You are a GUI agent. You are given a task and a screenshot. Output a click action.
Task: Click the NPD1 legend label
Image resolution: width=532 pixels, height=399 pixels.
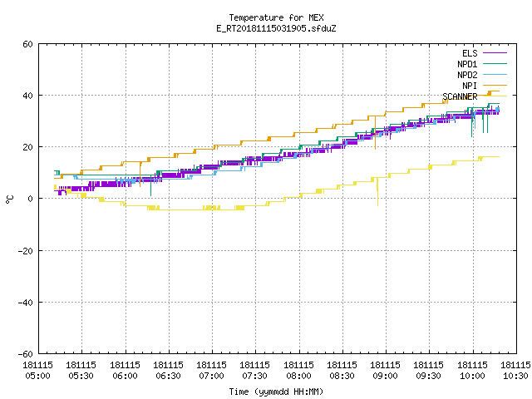click(x=467, y=64)
